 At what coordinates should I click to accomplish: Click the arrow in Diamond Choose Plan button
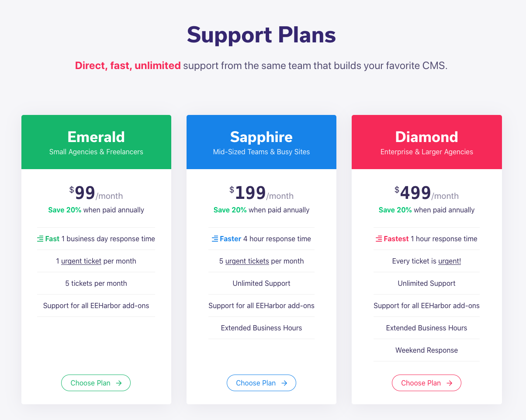pyautogui.click(x=450, y=383)
